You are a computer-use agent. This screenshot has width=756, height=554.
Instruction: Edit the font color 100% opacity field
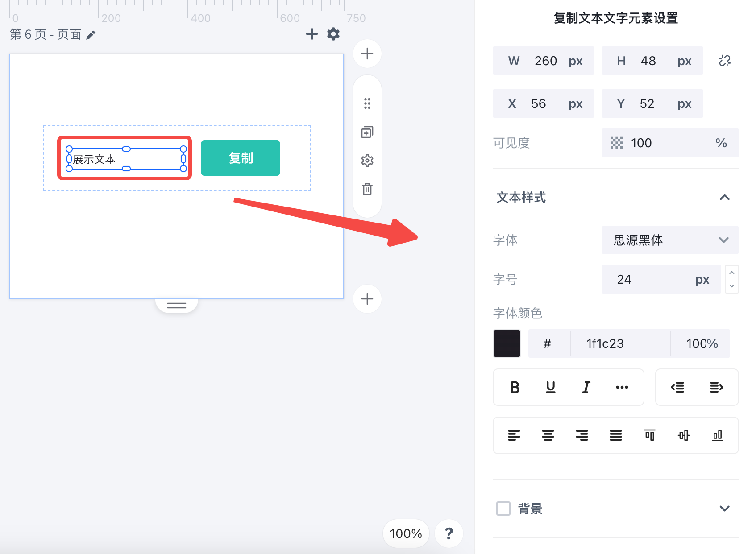coord(702,343)
